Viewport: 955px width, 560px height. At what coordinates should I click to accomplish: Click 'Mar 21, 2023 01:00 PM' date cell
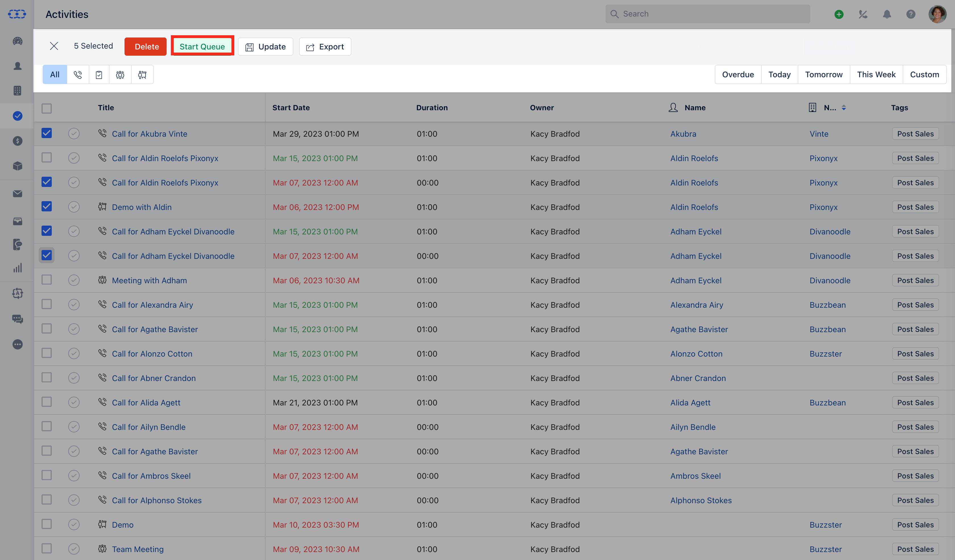[x=315, y=403]
